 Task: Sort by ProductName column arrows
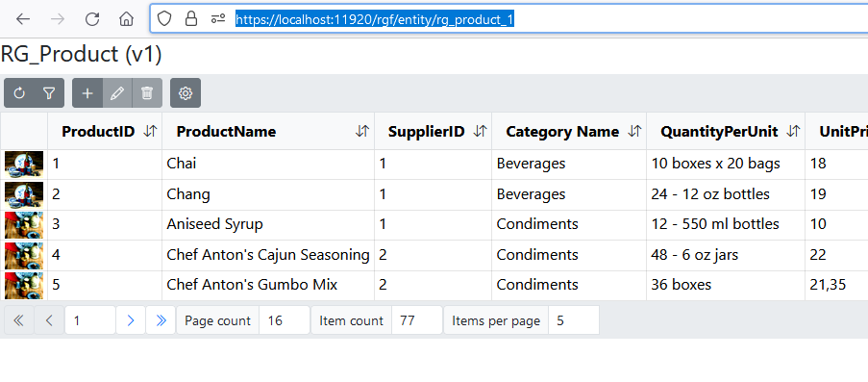point(362,132)
